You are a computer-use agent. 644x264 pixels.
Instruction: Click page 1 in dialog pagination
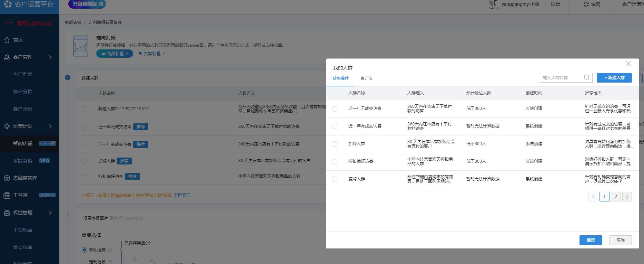[x=604, y=197]
